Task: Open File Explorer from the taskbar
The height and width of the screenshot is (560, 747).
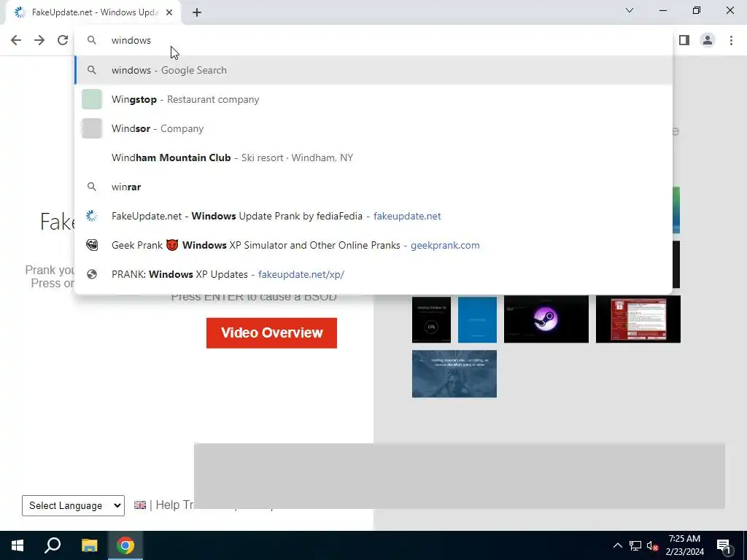Action: (89, 545)
